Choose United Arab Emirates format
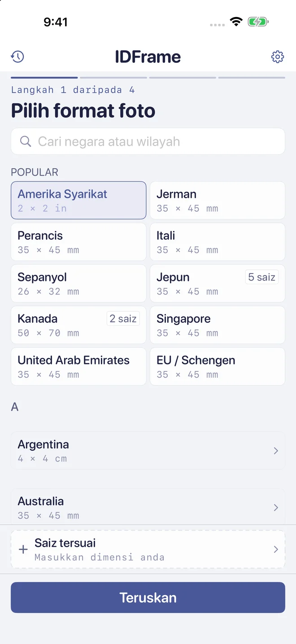Screen dimensions: 296x644 (x=78, y=366)
